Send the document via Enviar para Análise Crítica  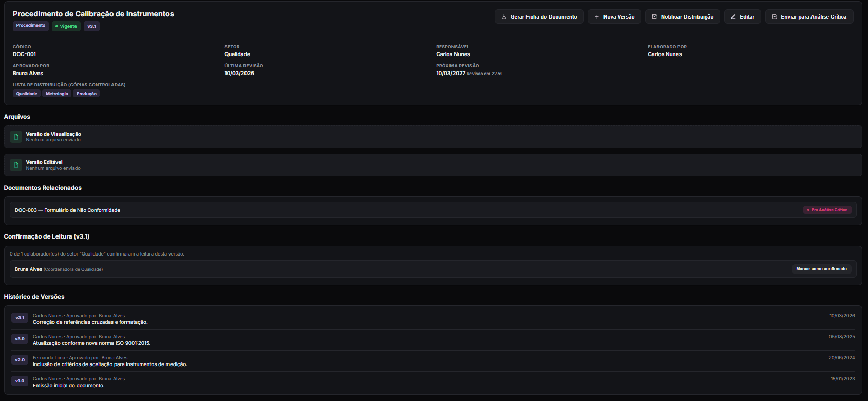(809, 17)
